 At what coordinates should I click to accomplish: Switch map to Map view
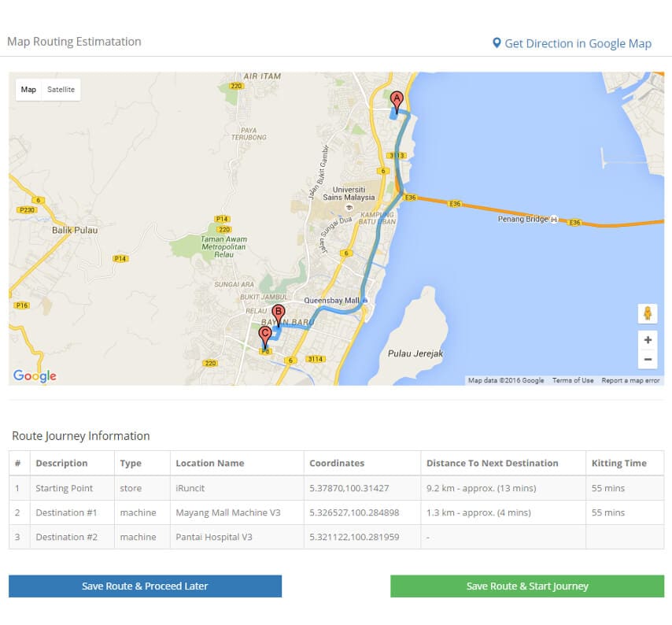(28, 90)
